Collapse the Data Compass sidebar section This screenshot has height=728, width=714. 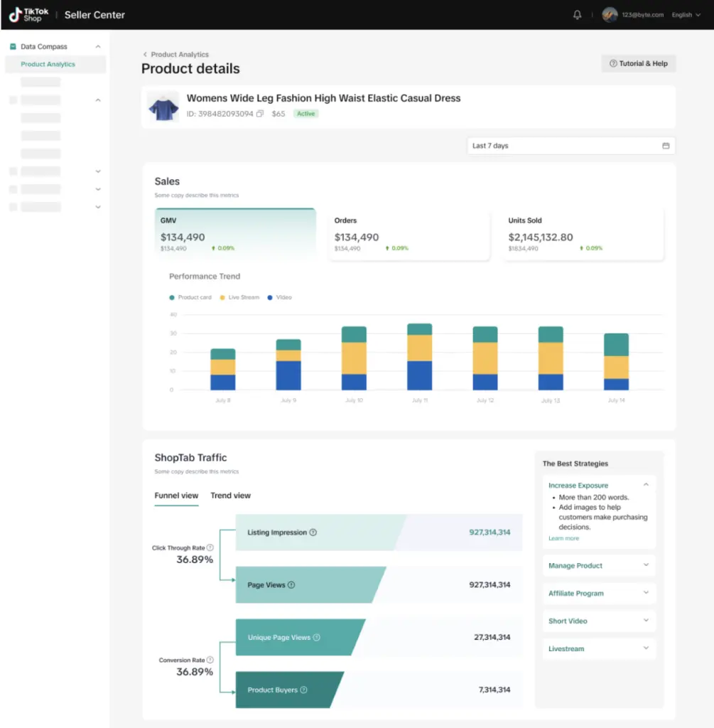tap(98, 47)
